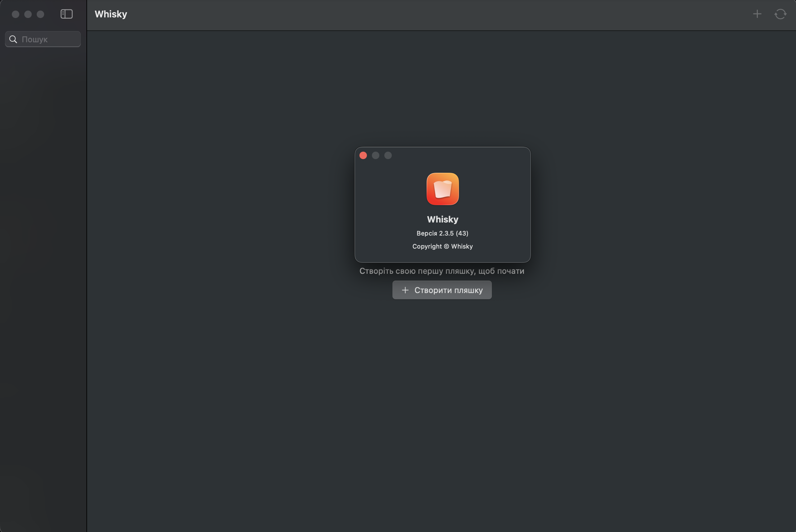
Task: Focus the Пошук search field
Action: pyautogui.click(x=43, y=39)
